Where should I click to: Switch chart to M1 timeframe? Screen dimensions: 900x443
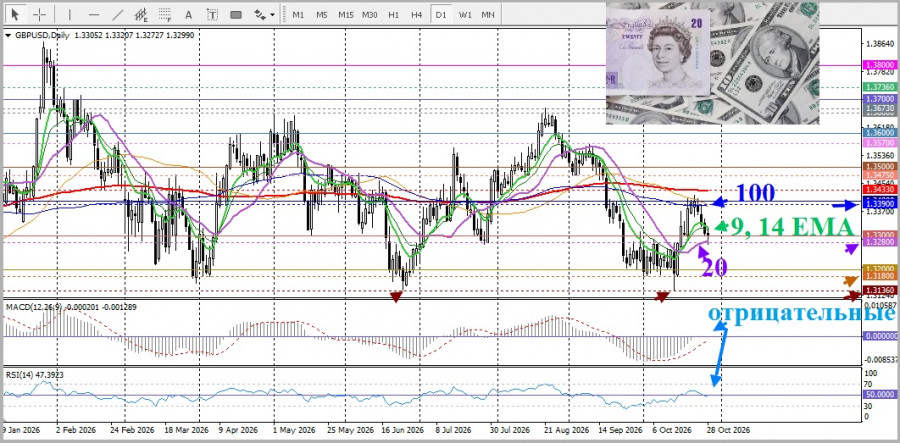pyautogui.click(x=298, y=14)
